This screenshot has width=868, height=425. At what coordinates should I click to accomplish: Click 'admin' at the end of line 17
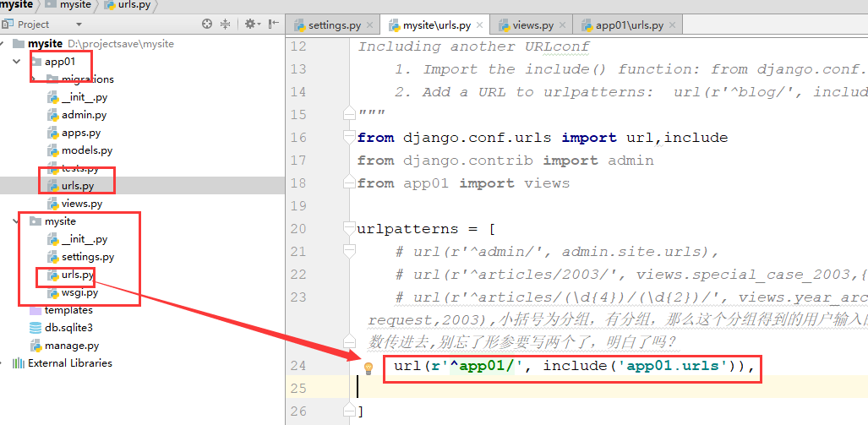coord(631,161)
